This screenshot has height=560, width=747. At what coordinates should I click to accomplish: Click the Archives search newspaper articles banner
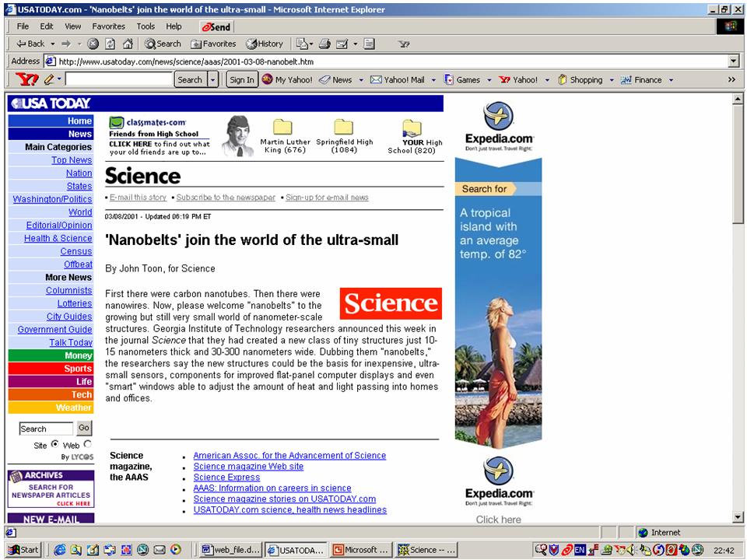pos(51,488)
